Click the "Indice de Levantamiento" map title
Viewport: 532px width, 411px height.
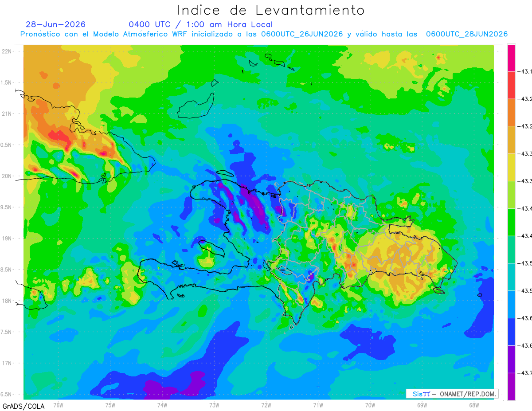[270, 10]
